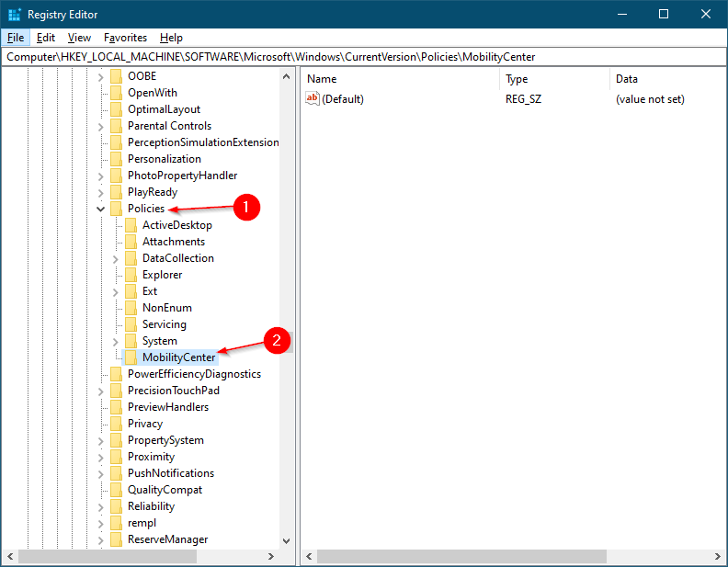This screenshot has width=728, height=567.
Task: Expand the Ext subkey
Action: (x=116, y=292)
